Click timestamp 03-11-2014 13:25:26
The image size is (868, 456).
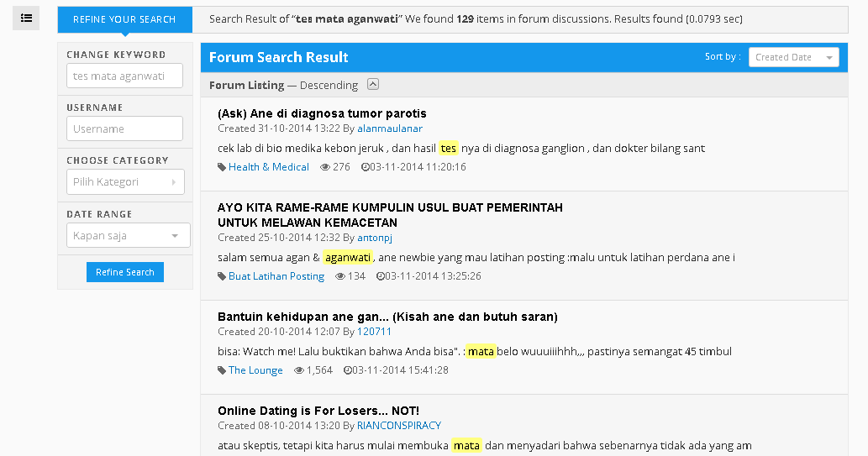pyautogui.click(x=433, y=276)
